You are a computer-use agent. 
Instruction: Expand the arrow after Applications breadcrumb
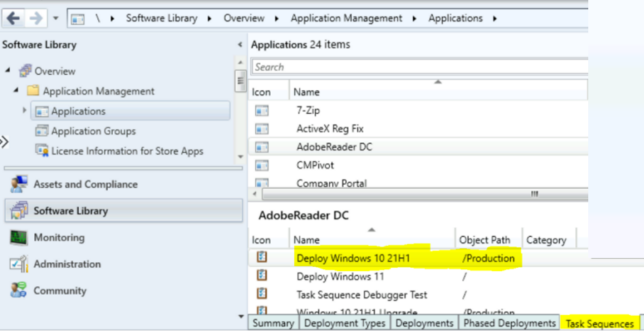tap(494, 19)
